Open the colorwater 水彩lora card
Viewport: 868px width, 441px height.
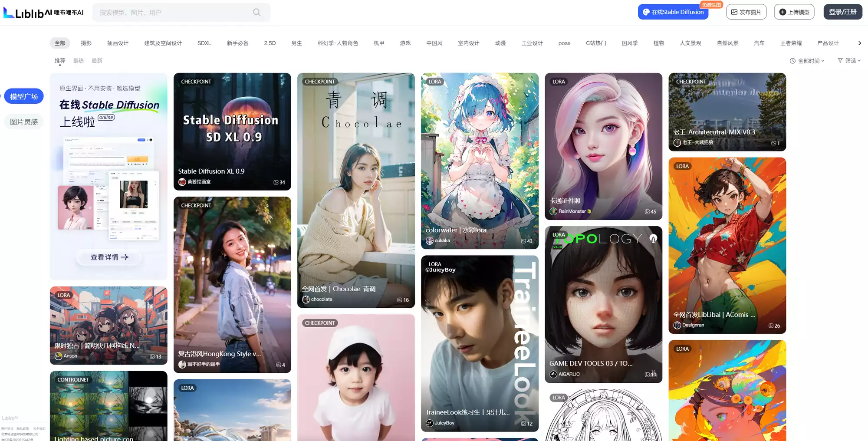point(480,161)
